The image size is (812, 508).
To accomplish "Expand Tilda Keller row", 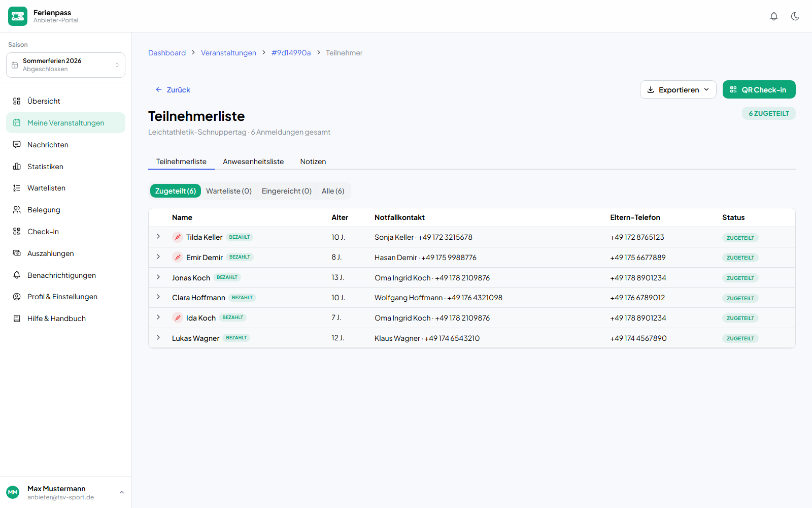I will point(158,237).
